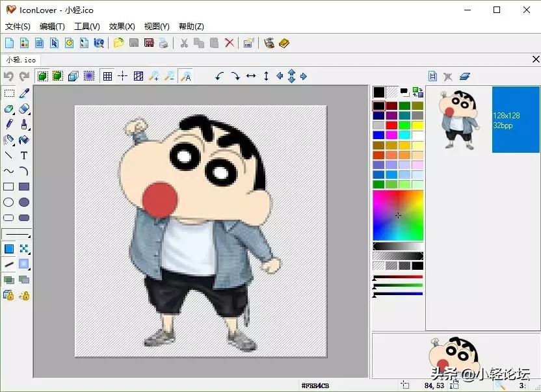
Task: Select the straight line tool
Action: click(9, 155)
